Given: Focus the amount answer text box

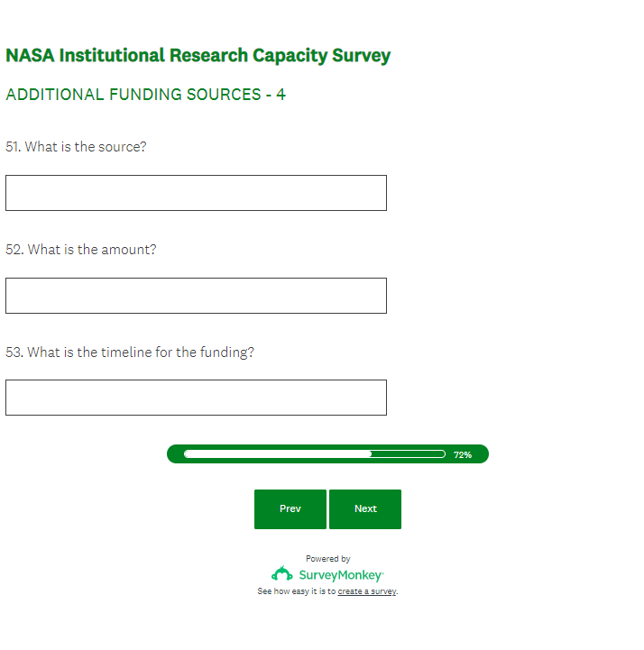Looking at the screenshot, I should click(x=196, y=296).
